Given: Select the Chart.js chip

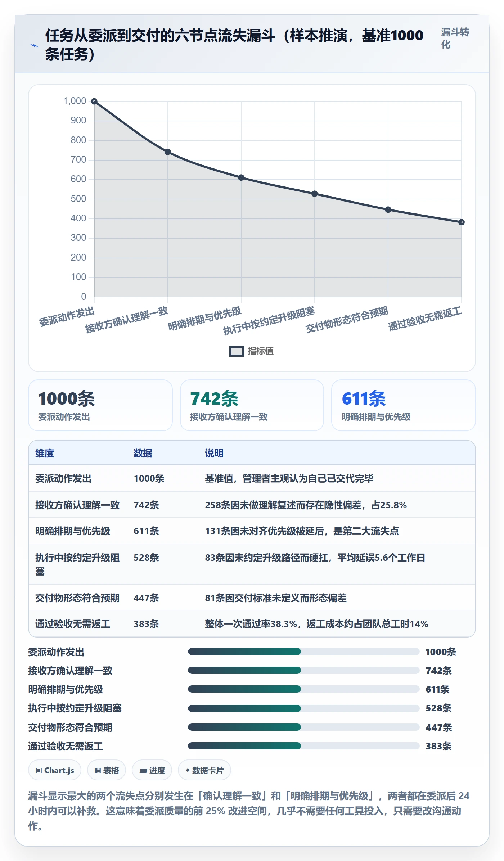Looking at the screenshot, I should 55,770.
